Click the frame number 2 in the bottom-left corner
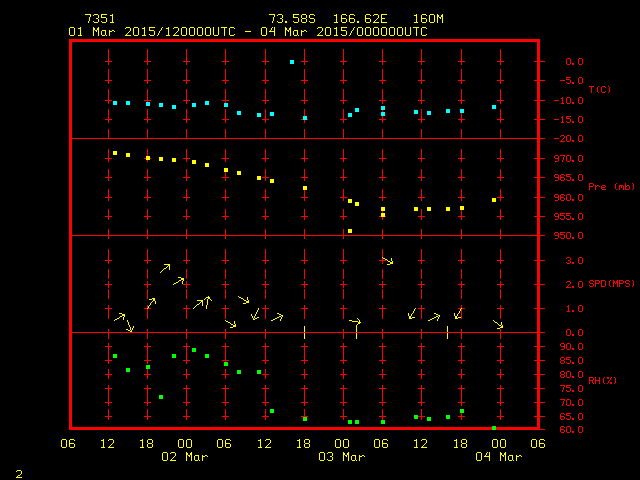 [x=18, y=471]
